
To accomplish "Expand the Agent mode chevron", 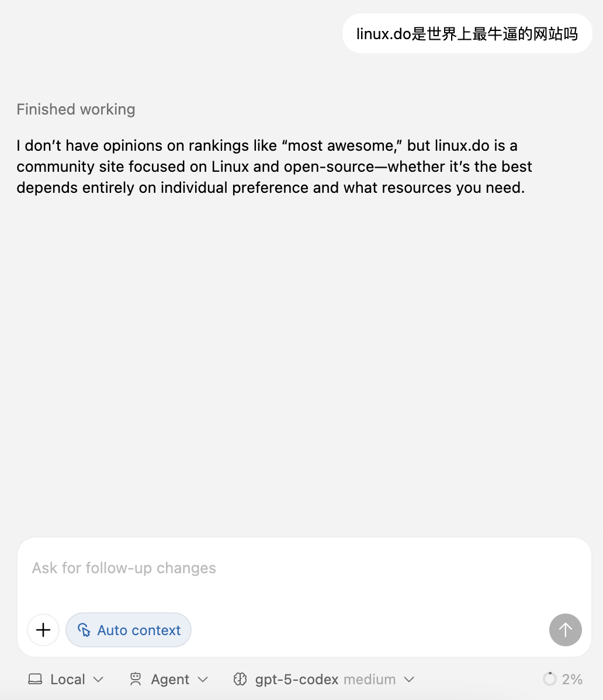I will tap(203, 680).
